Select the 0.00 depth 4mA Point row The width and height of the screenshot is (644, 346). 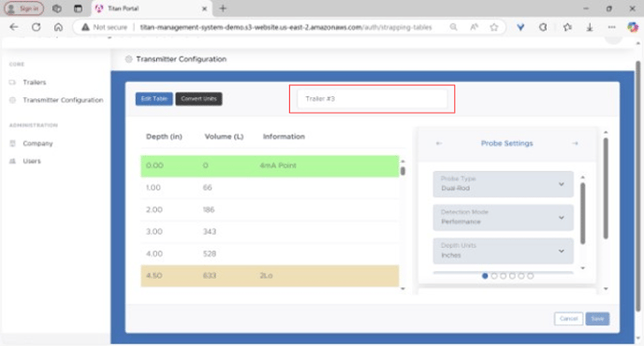click(x=270, y=166)
